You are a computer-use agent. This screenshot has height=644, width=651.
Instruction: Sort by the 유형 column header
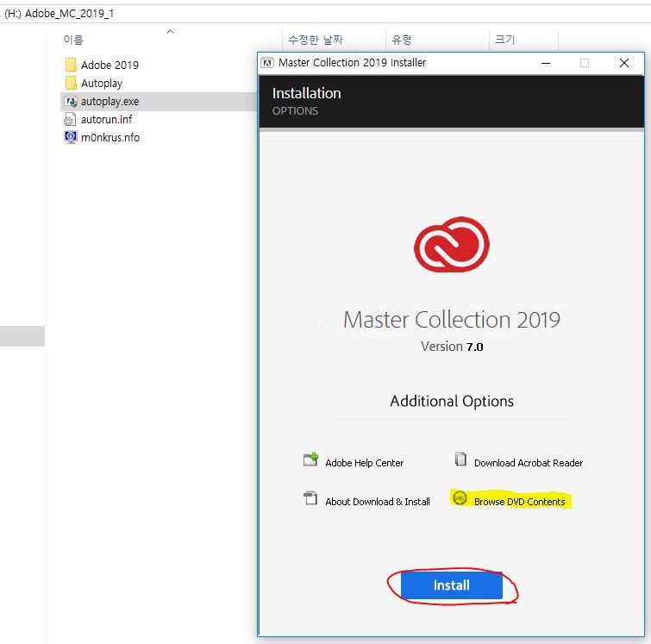402,40
